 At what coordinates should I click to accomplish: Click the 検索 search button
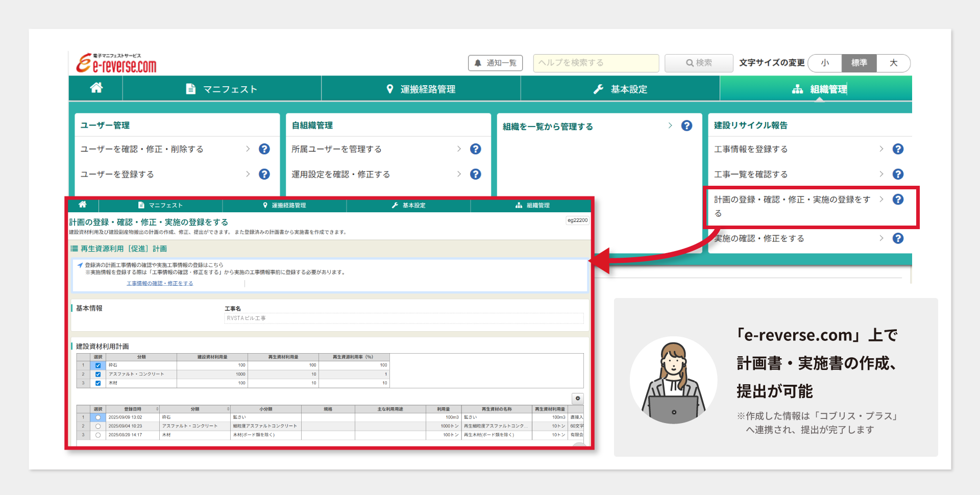[x=699, y=63]
